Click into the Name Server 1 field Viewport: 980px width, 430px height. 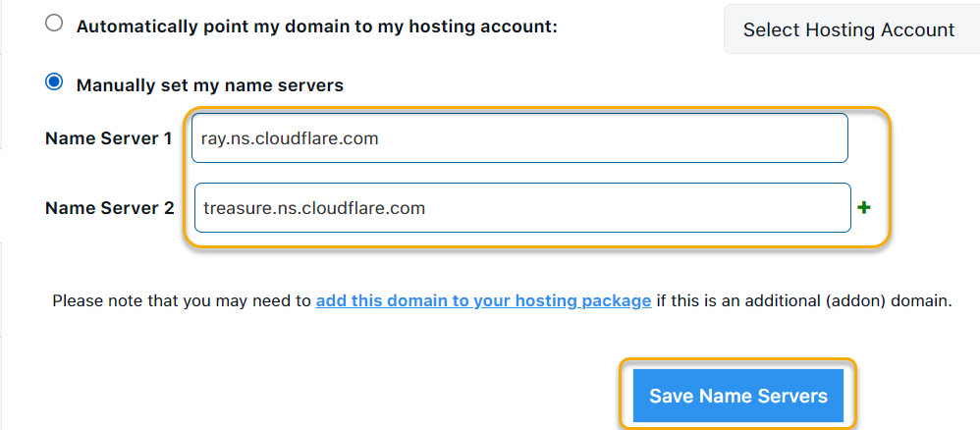click(519, 138)
